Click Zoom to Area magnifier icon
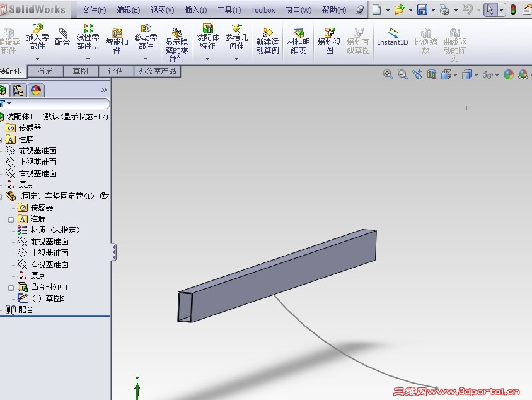This screenshot has height=400, width=532. (402, 74)
